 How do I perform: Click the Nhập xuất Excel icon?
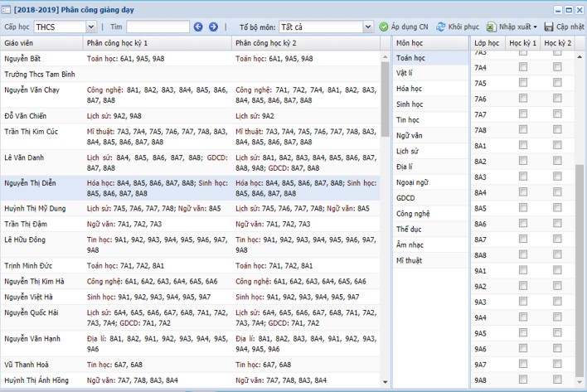point(491,27)
